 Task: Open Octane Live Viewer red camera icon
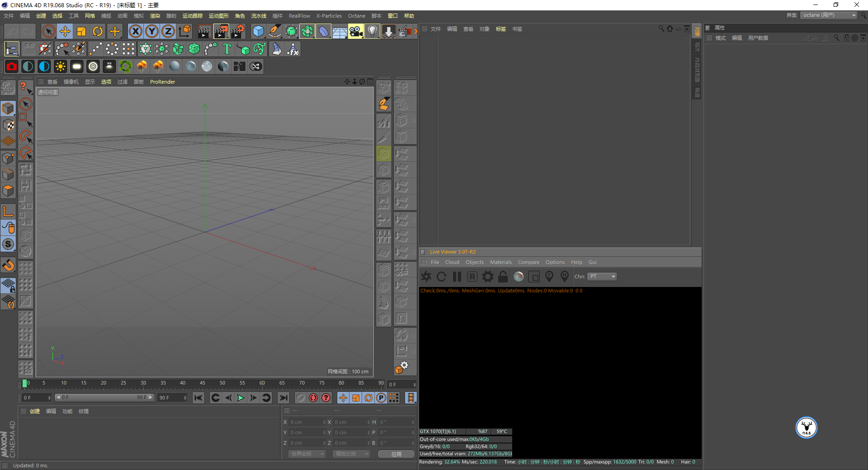(x=12, y=66)
